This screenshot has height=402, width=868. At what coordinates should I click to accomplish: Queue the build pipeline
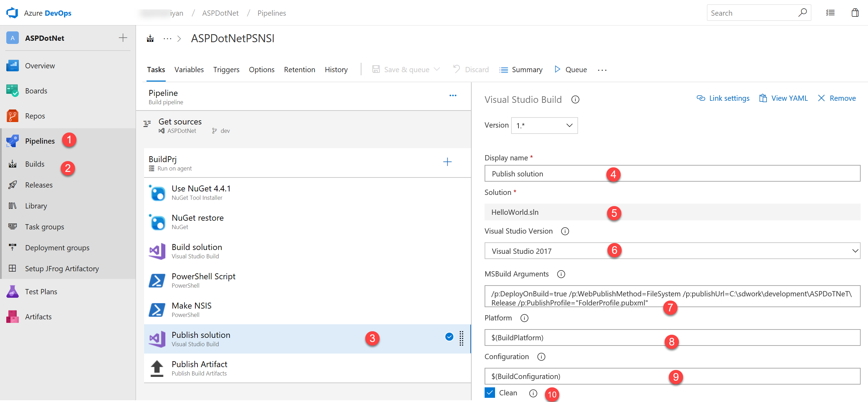click(x=571, y=69)
